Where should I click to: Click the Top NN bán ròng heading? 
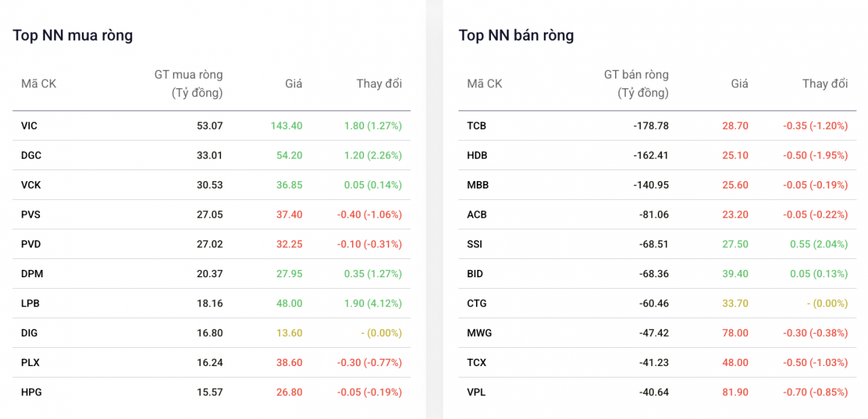point(516,35)
